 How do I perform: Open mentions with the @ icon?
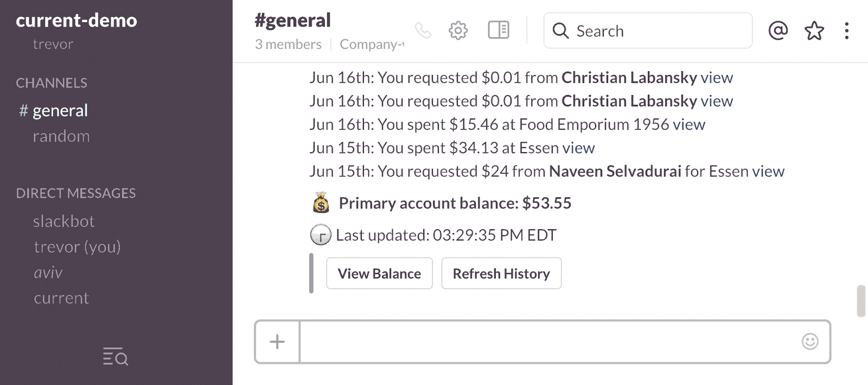[x=778, y=30]
